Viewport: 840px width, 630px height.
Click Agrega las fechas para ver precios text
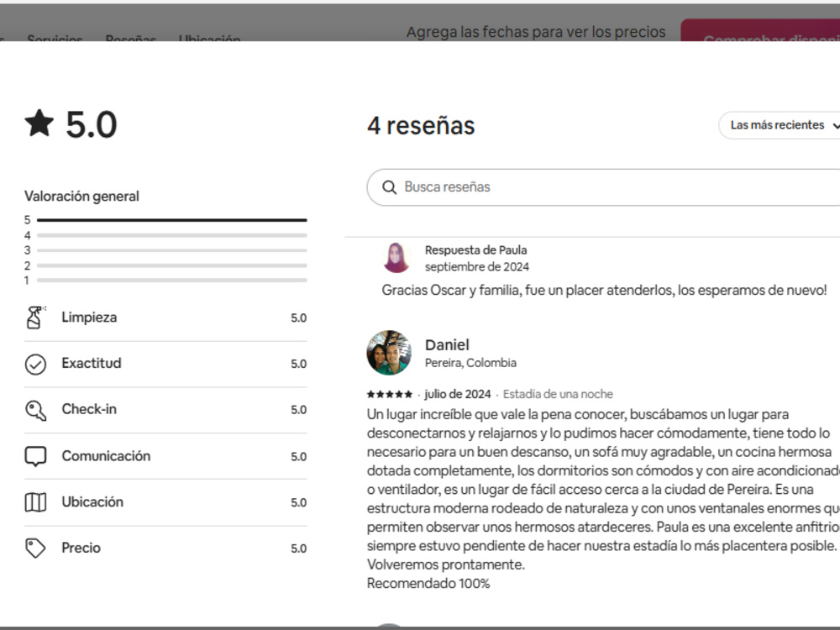pos(536,32)
